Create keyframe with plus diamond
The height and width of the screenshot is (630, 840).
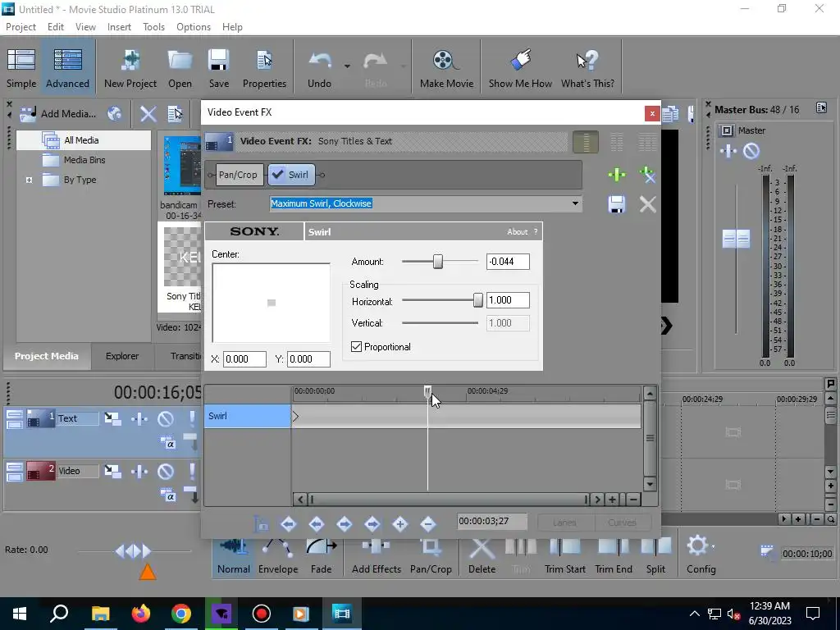tap(400, 524)
